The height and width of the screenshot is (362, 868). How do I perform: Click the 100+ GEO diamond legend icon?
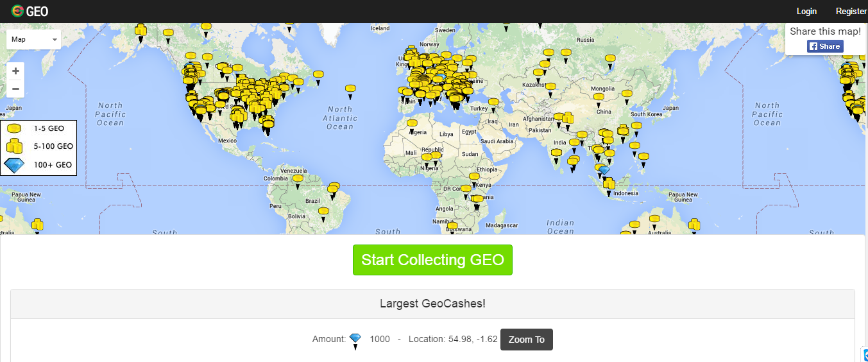tap(13, 165)
